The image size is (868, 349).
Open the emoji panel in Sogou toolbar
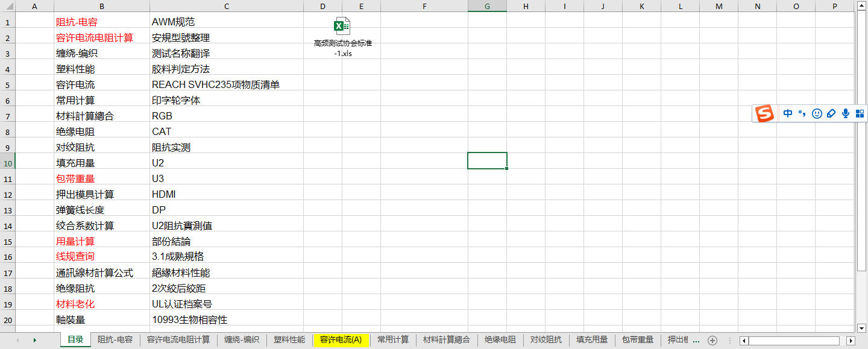tap(817, 113)
